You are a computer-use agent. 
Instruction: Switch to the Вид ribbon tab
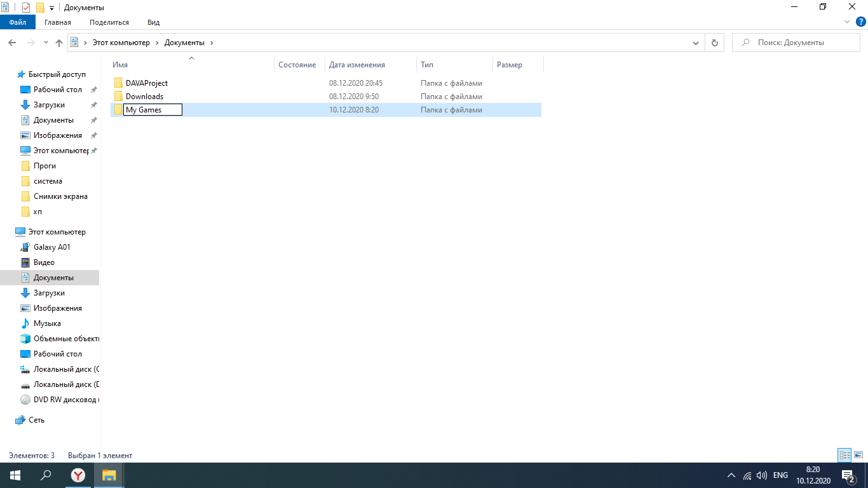(153, 22)
